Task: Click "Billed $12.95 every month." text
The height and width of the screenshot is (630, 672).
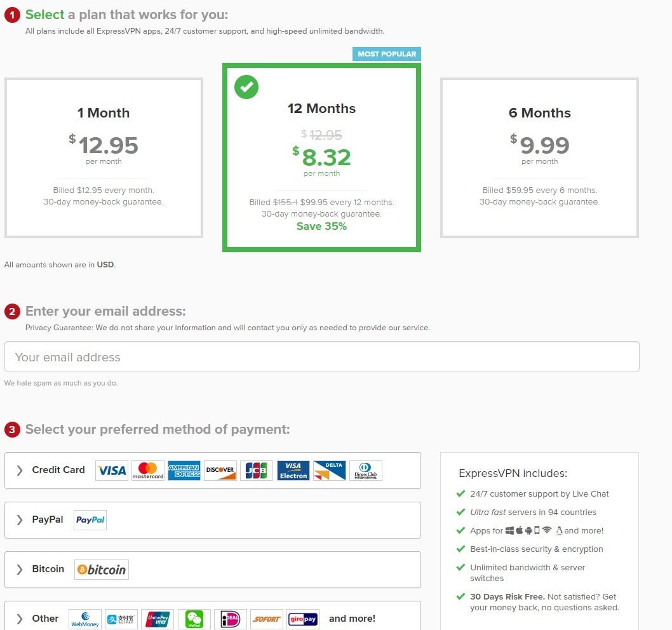Action: 104,191
